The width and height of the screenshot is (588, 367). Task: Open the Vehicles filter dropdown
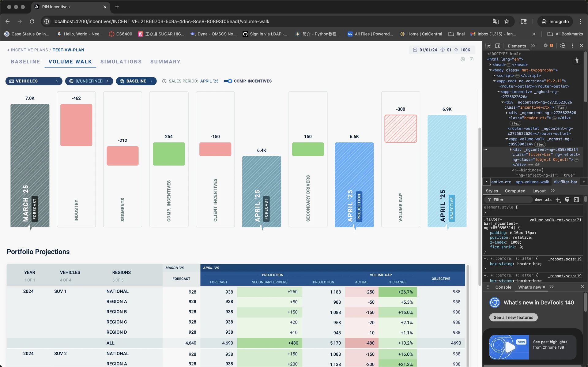34,81
